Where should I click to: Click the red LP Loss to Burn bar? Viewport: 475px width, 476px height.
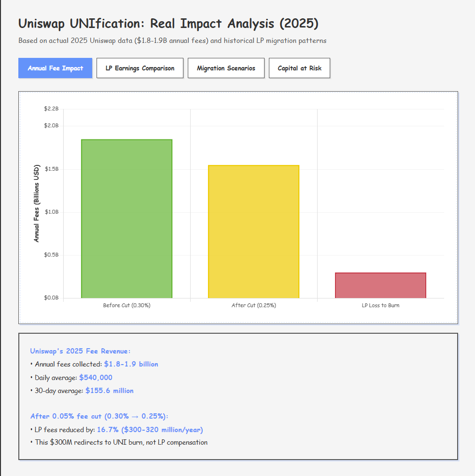(x=380, y=286)
